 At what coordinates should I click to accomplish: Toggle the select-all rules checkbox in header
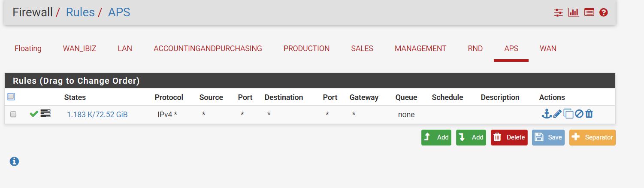[11, 97]
